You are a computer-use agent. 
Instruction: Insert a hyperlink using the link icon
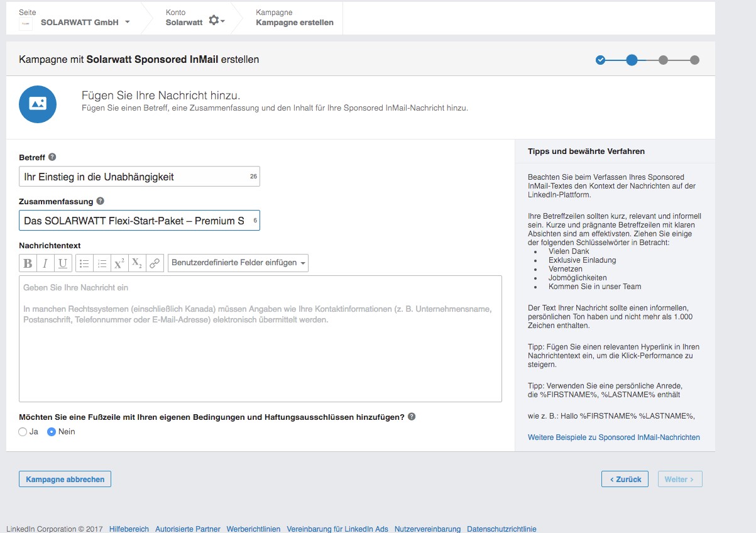(155, 263)
